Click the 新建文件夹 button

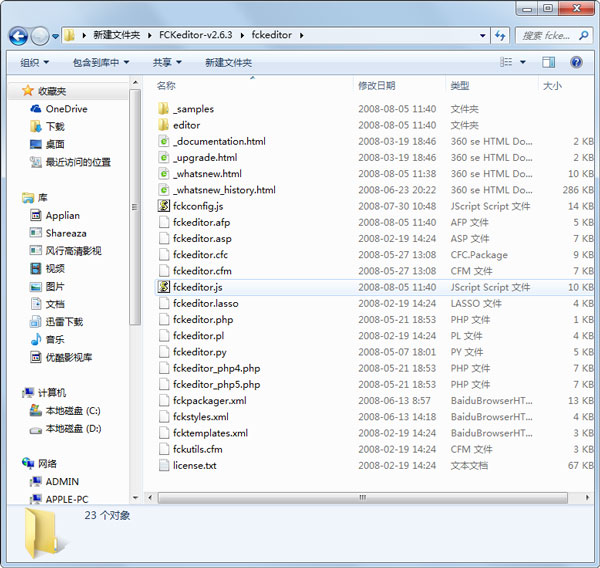click(228, 62)
